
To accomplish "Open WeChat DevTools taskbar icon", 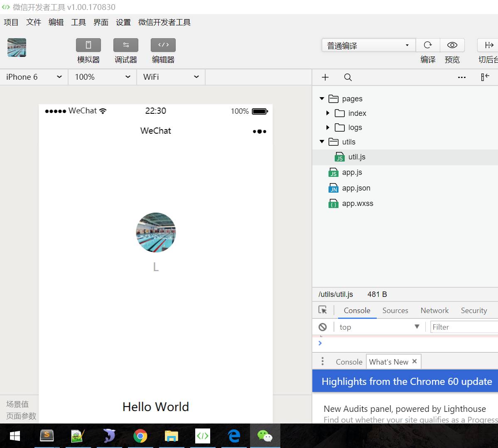I will pyautogui.click(x=203, y=436).
